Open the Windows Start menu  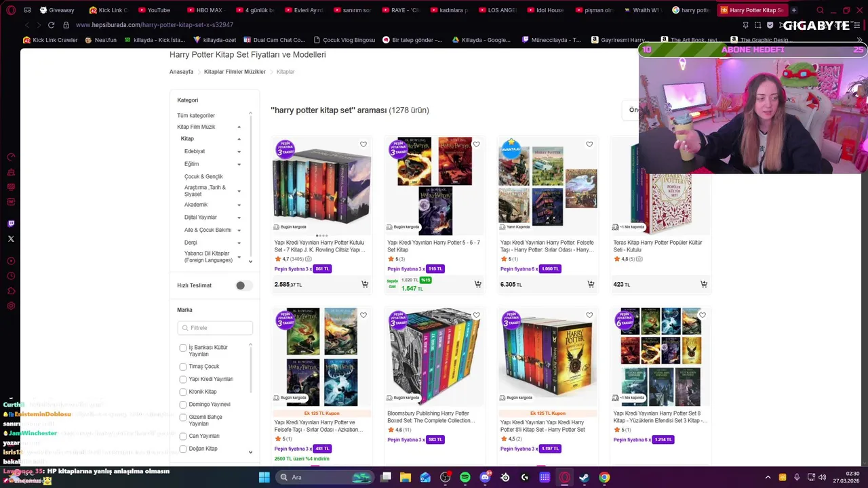(x=264, y=477)
